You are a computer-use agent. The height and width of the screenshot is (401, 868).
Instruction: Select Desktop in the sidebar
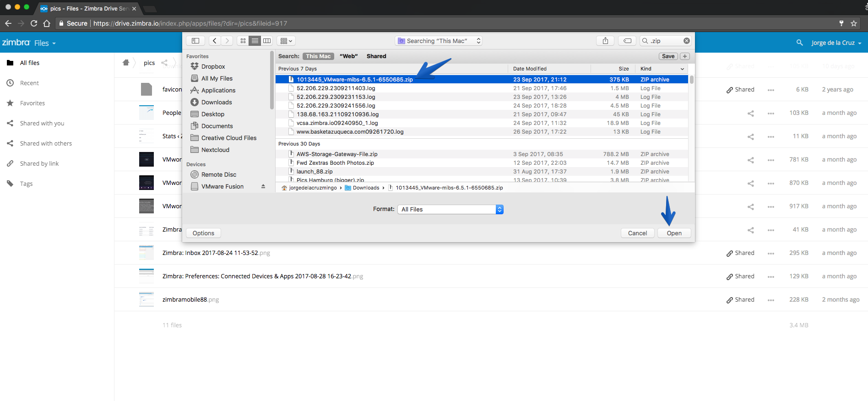coord(213,114)
